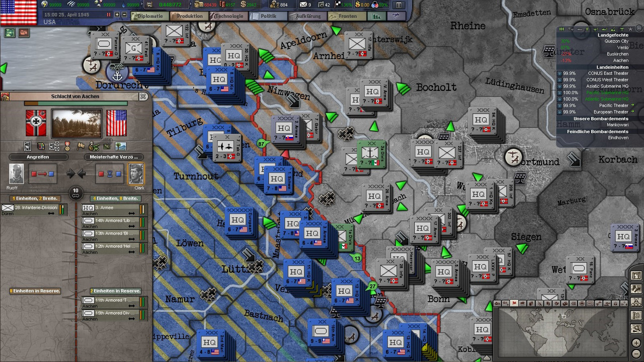Select the 11th Armored reserve unit

click(x=114, y=301)
